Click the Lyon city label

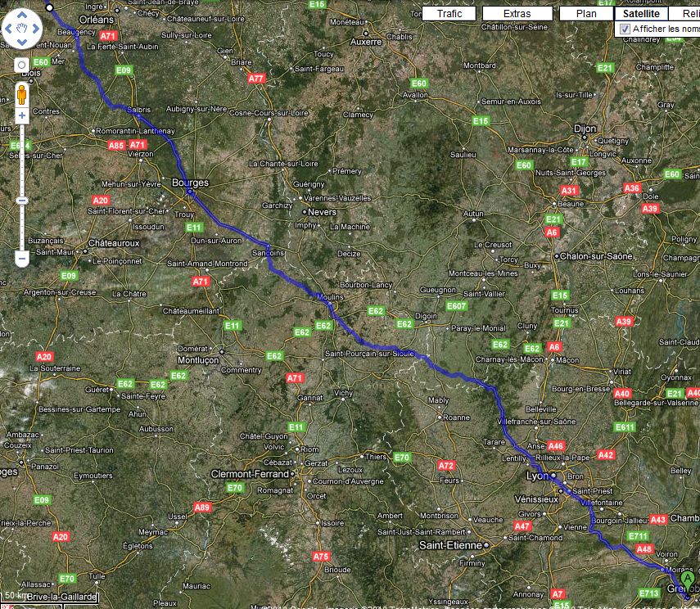536,476
